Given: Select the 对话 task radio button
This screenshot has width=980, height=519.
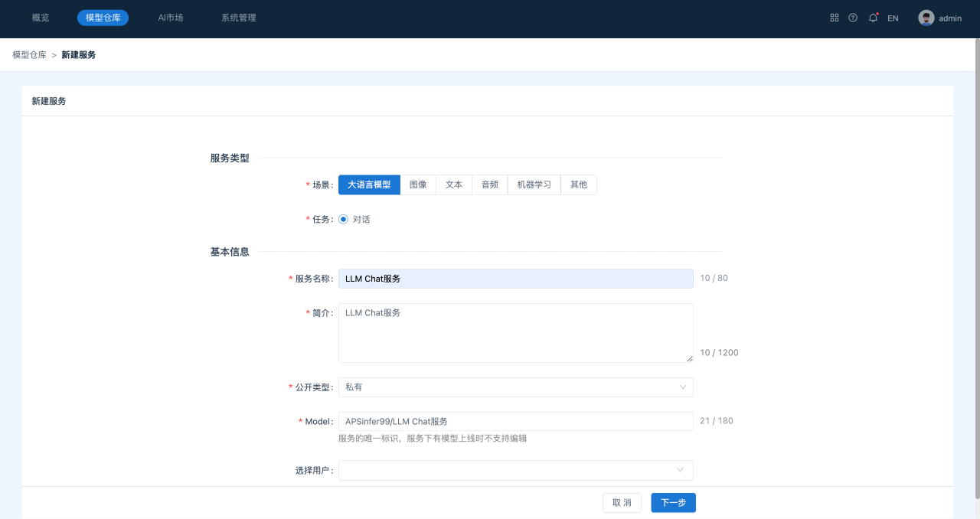Looking at the screenshot, I should 343,220.
